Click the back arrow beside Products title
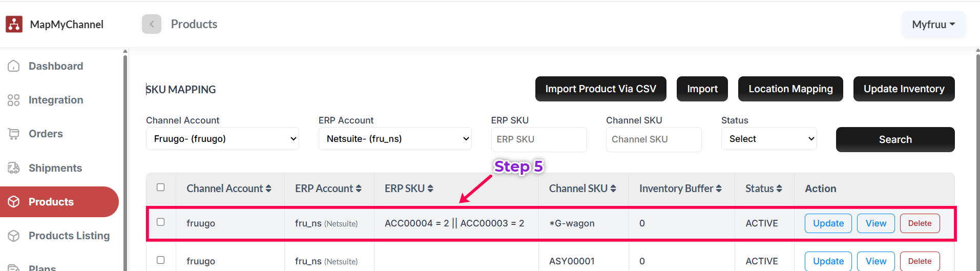 point(152,24)
